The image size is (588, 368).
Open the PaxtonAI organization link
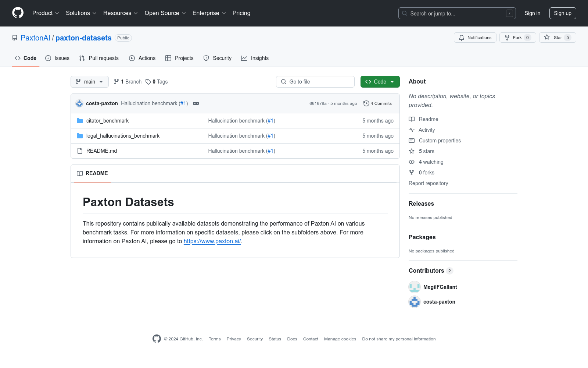click(x=35, y=38)
